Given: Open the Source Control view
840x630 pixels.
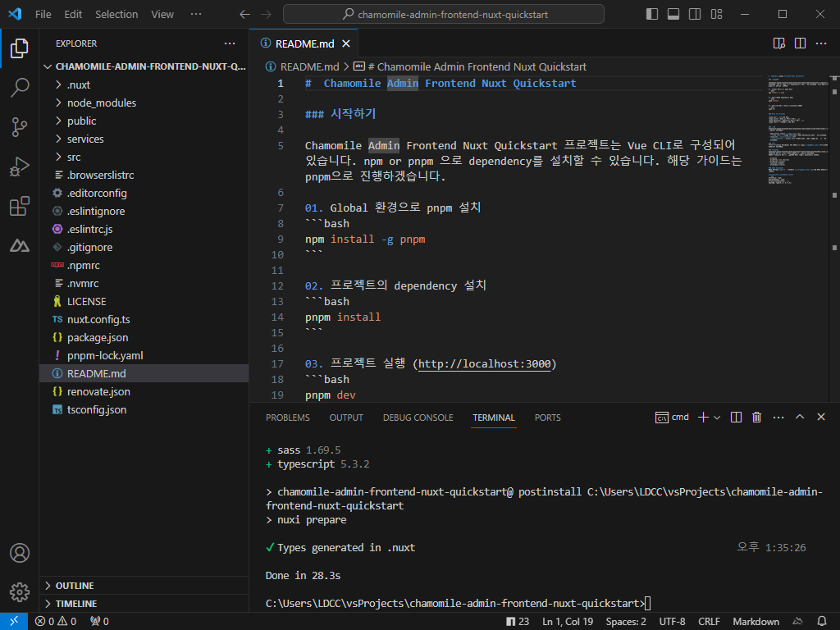Looking at the screenshot, I should coord(20,127).
